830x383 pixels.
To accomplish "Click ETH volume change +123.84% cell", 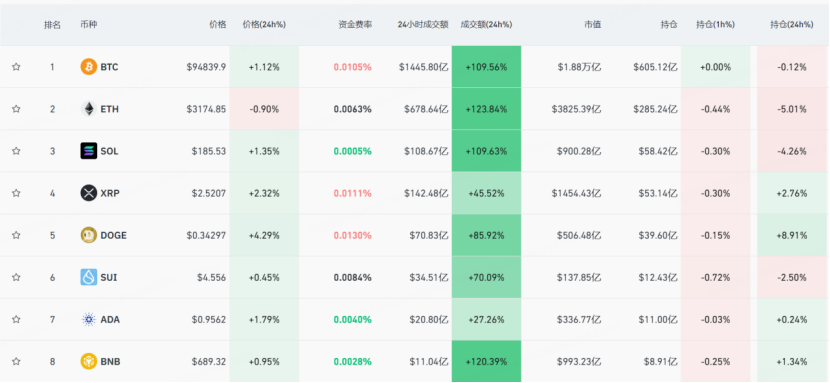I will (486, 109).
